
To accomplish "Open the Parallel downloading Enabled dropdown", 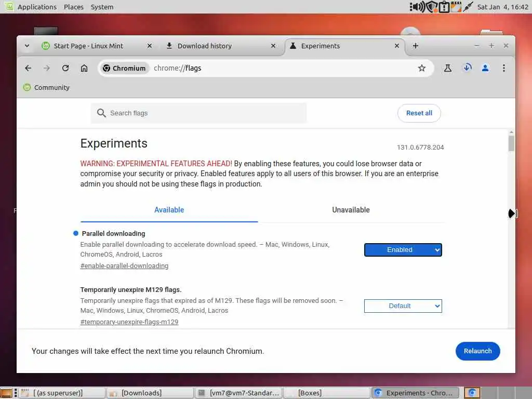I will [403, 250].
